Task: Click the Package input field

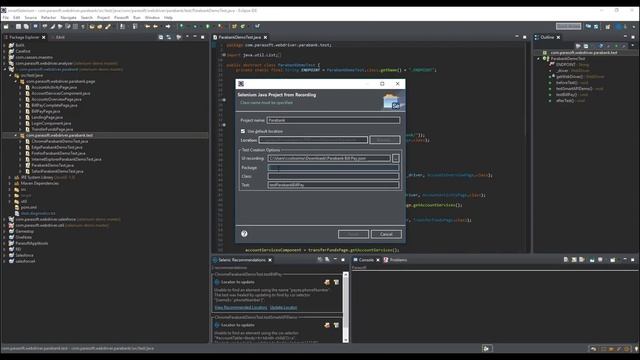Action: pos(333,167)
